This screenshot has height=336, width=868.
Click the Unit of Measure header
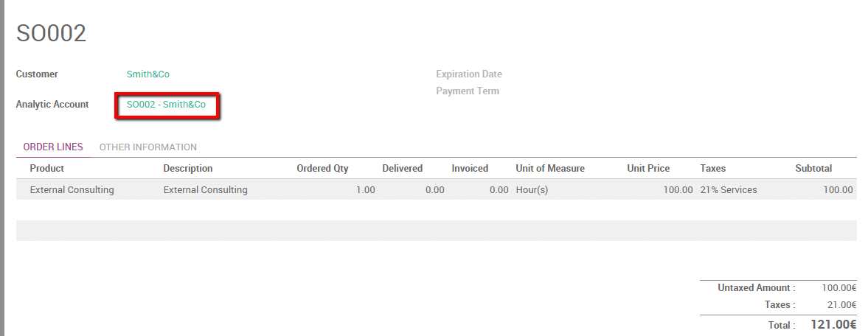(550, 169)
